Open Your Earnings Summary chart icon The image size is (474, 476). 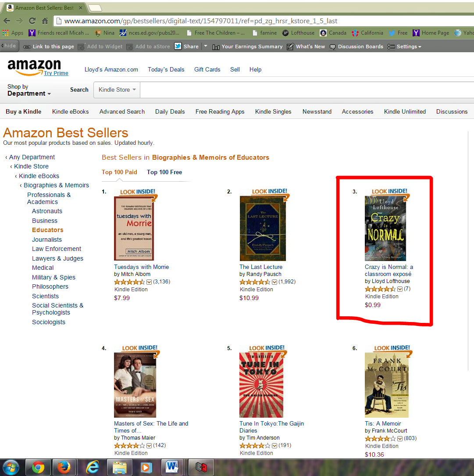coord(216,47)
